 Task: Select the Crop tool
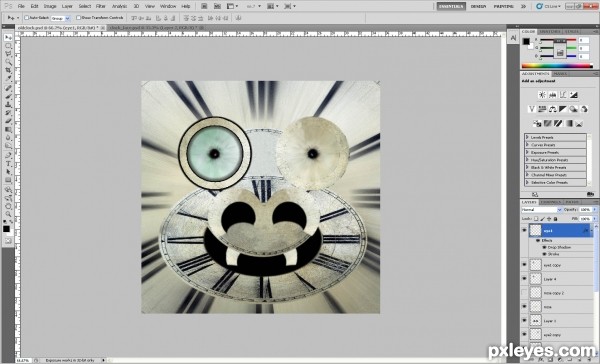[x=8, y=70]
